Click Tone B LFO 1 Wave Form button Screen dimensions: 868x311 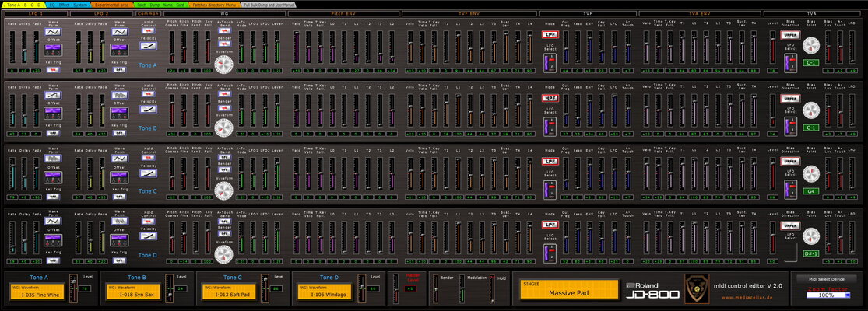pos(53,94)
